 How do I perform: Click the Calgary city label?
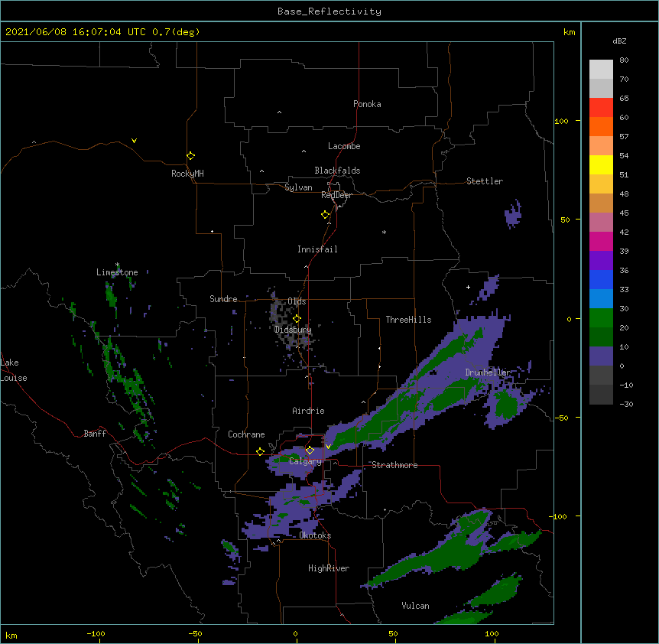click(x=305, y=461)
